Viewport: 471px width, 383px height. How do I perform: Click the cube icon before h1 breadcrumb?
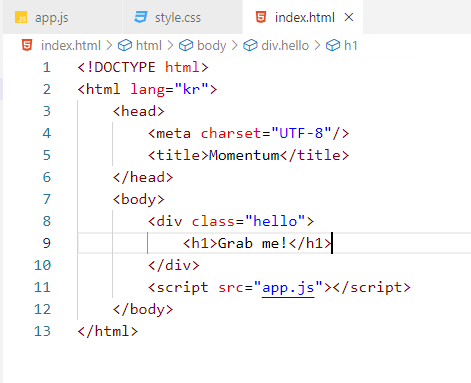pyautogui.click(x=333, y=45)
